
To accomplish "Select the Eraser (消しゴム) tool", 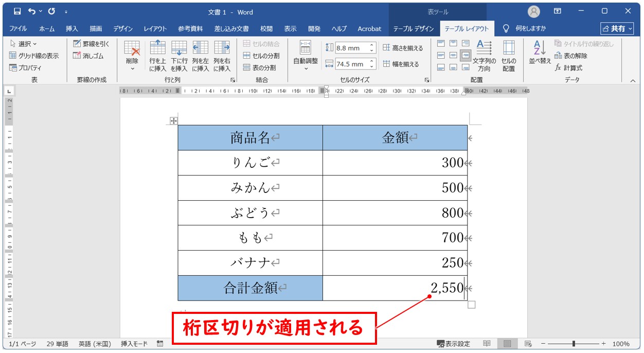I will (x=91, y=56).
